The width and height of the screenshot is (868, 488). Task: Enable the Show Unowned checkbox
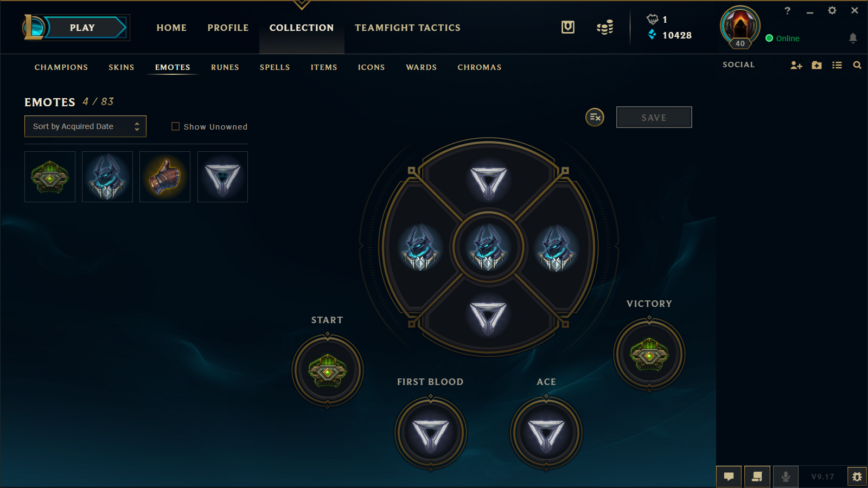tap(175, 126)
